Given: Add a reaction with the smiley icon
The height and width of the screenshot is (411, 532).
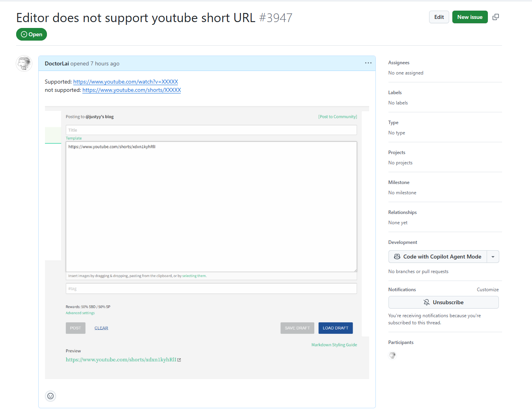Looking at the screenshot, I should tap(50, 396).
